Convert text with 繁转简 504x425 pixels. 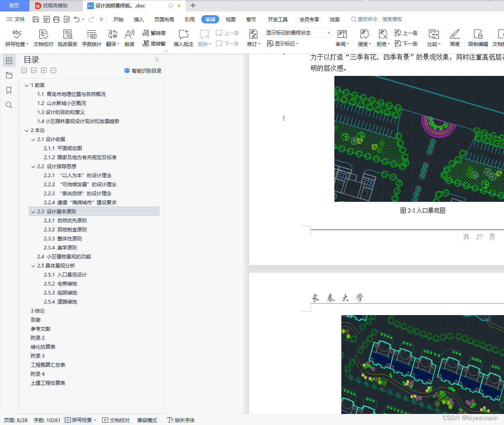(154, 33)
